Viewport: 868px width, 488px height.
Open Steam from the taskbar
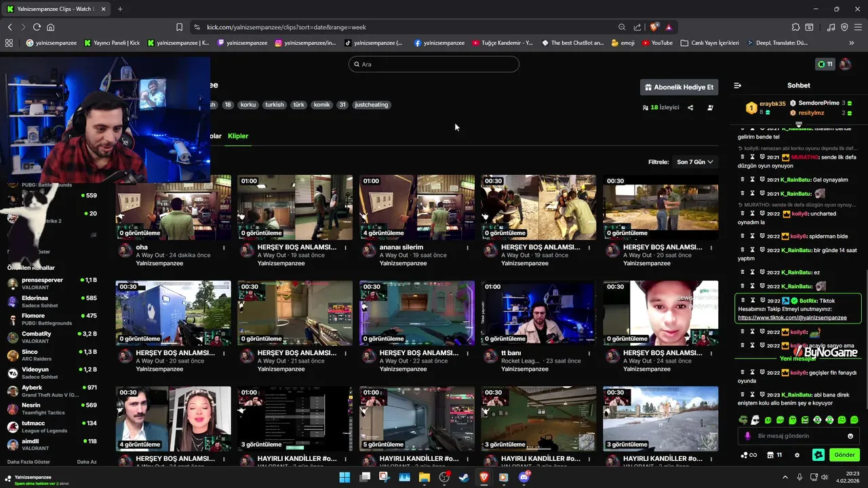[464, 477]
